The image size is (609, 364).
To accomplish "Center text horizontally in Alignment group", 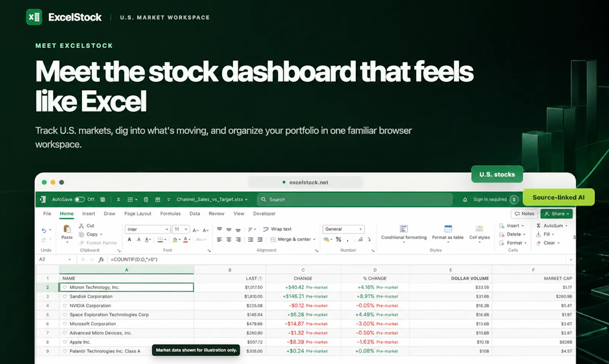I will 229,239.
